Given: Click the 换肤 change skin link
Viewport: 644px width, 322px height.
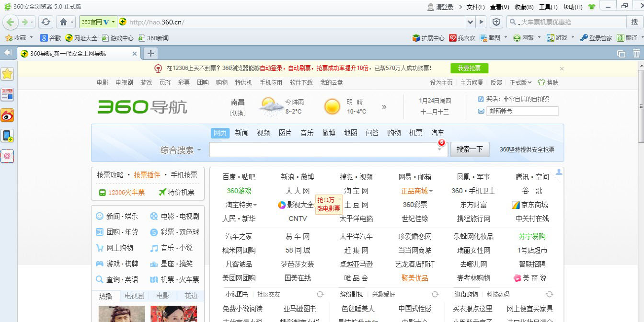Looking at the screenshot, I should (548, 82).
